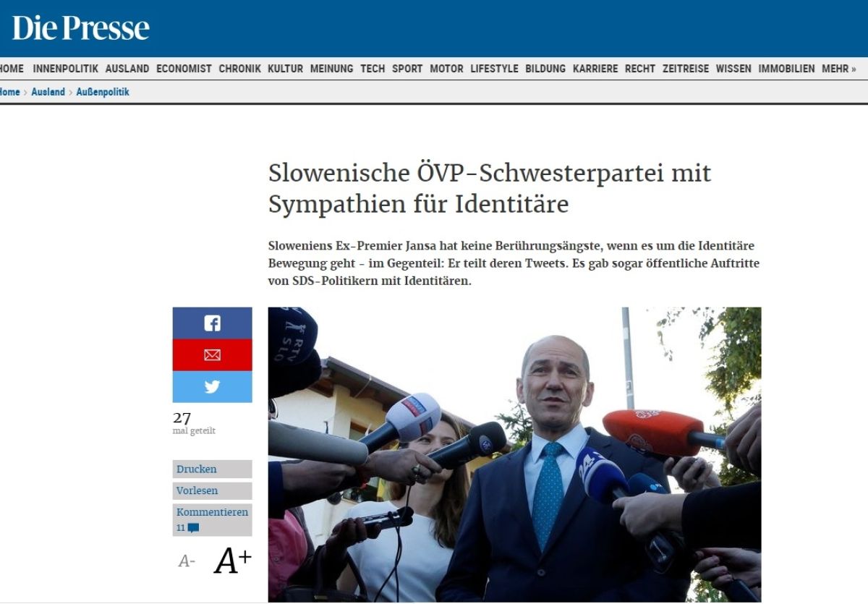Screen dimensions: 868x604
Task: Open comments speech bubble icon
Action: click(x=193, y=528)
